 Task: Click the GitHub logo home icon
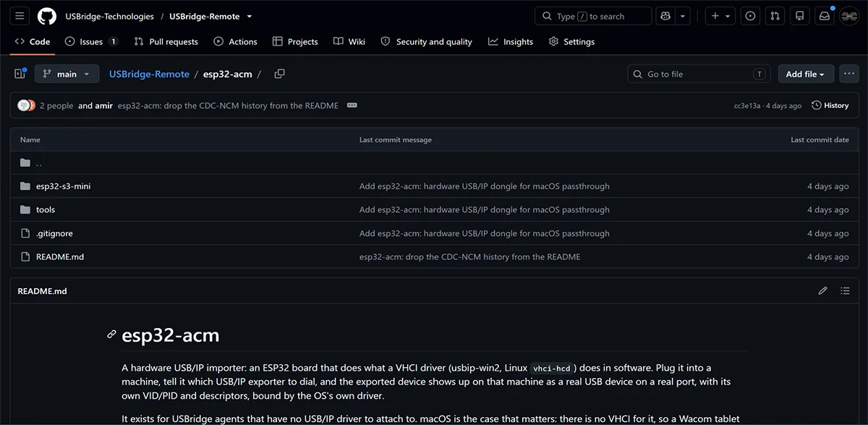pyautogui.click(x=47, y=16)
